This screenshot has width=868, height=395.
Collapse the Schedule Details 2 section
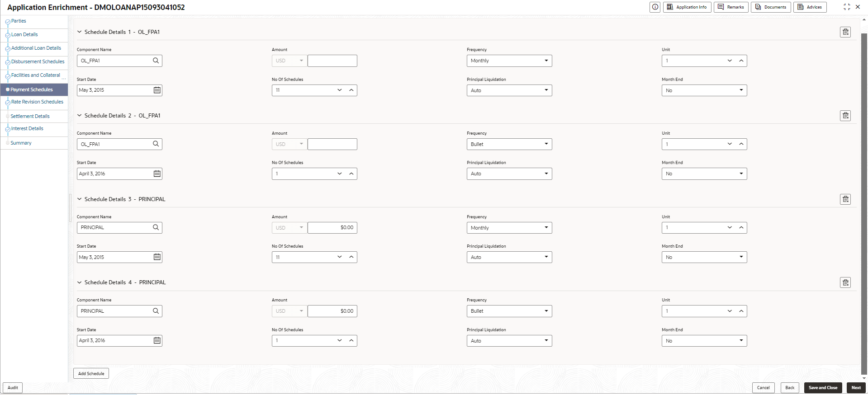point(80,115)
